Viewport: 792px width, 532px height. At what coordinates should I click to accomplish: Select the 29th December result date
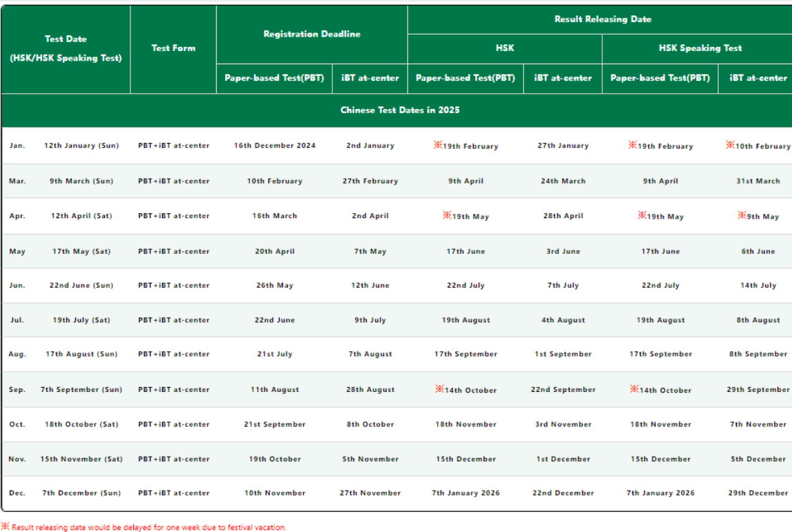tap(757, 493)
